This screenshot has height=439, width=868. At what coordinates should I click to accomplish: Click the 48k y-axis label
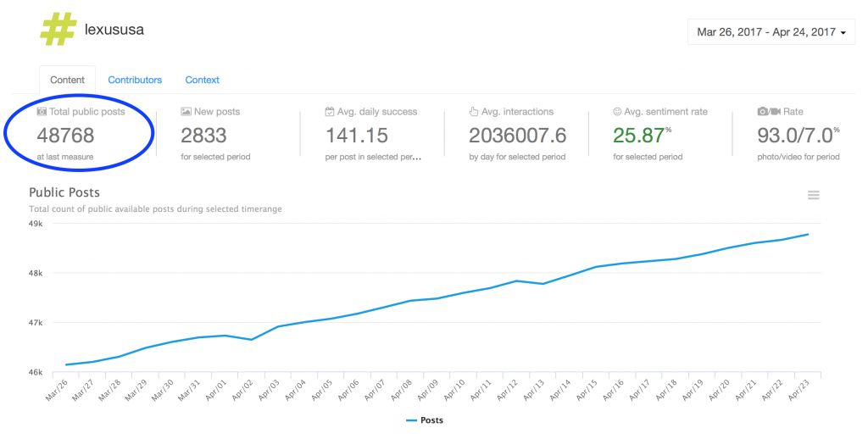(36, 273)
